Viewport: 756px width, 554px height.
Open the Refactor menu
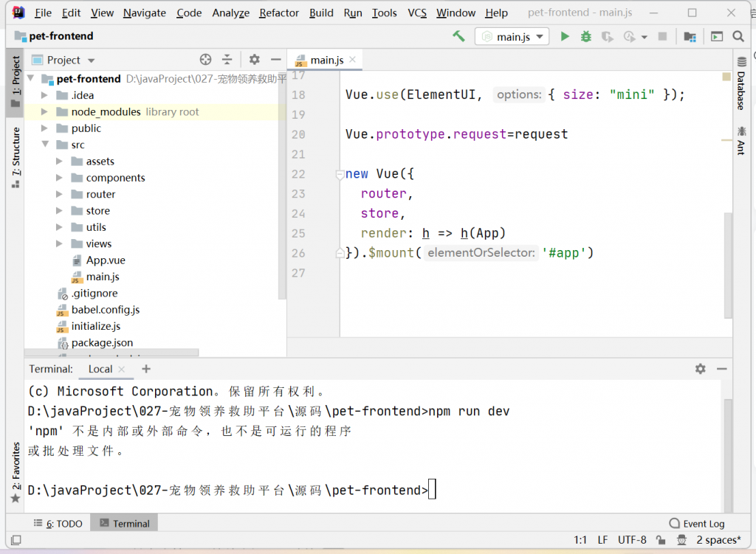tap(278, 13)
